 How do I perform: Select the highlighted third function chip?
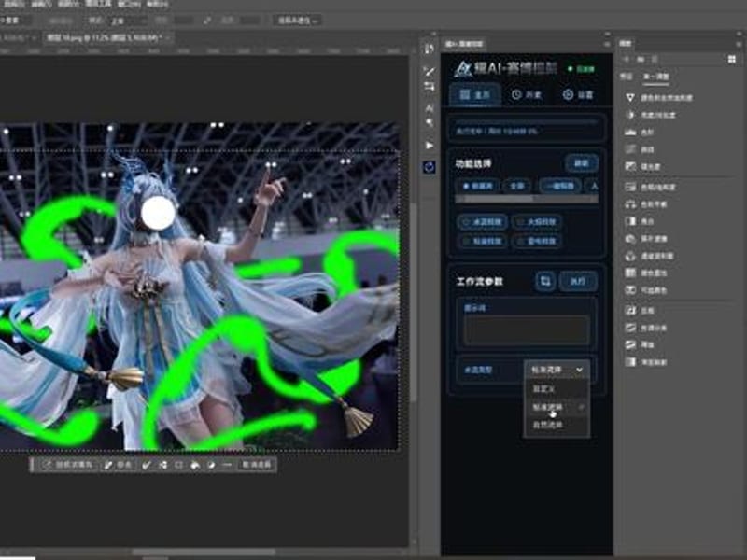(560, 186)
